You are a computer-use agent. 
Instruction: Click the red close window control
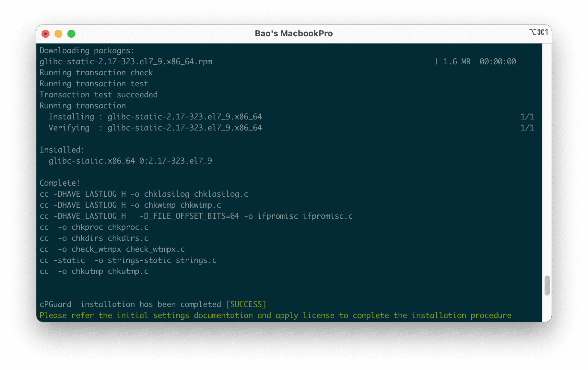[46, 33]
